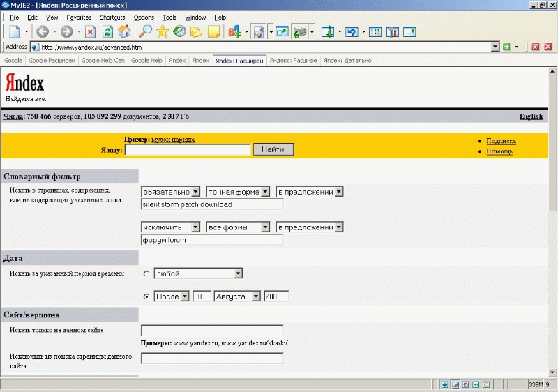558x392 pixels.
Task: Click the vertical scrollbar thumb
Action: tap(552, 144)
